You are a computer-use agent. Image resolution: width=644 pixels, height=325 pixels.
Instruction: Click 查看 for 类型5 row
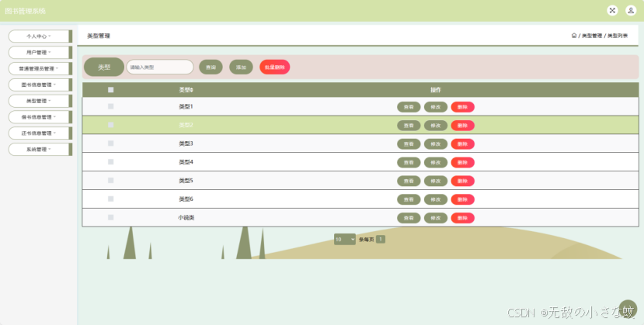[x=409, y=181]
